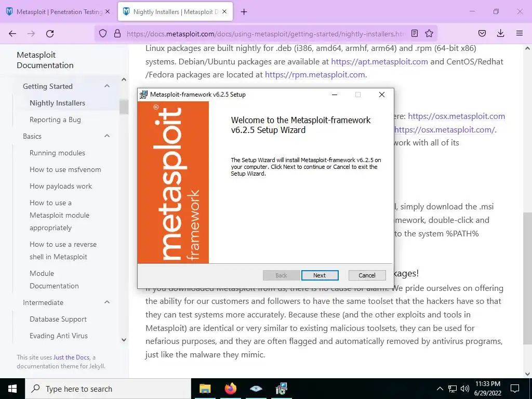
Task: Click the eye icon app in taskbar
Action: point(256,389)
